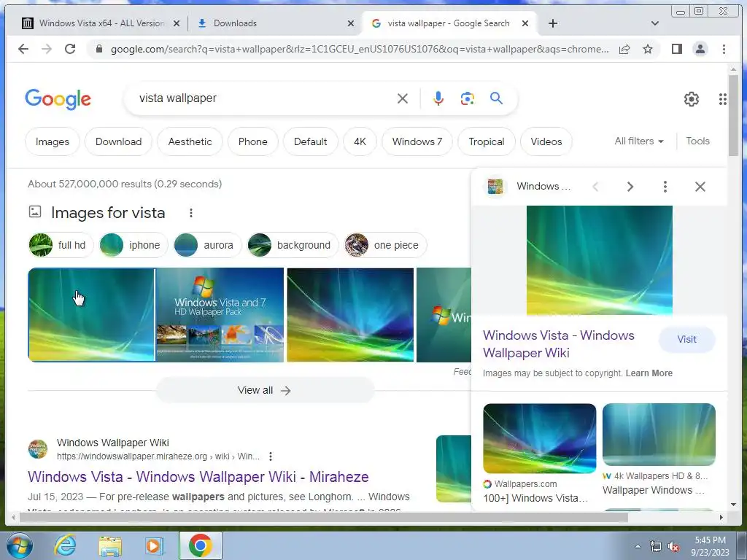
Task: Bookmark this page with the star
Action: click(648, 49)
